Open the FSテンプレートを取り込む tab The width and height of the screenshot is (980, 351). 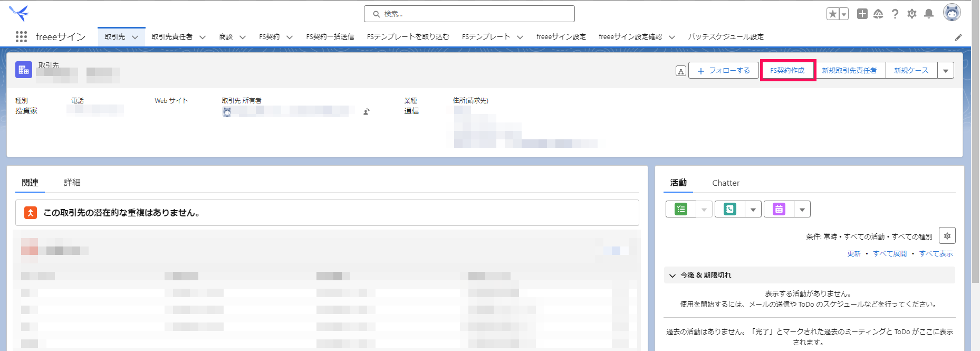[408, 37]
